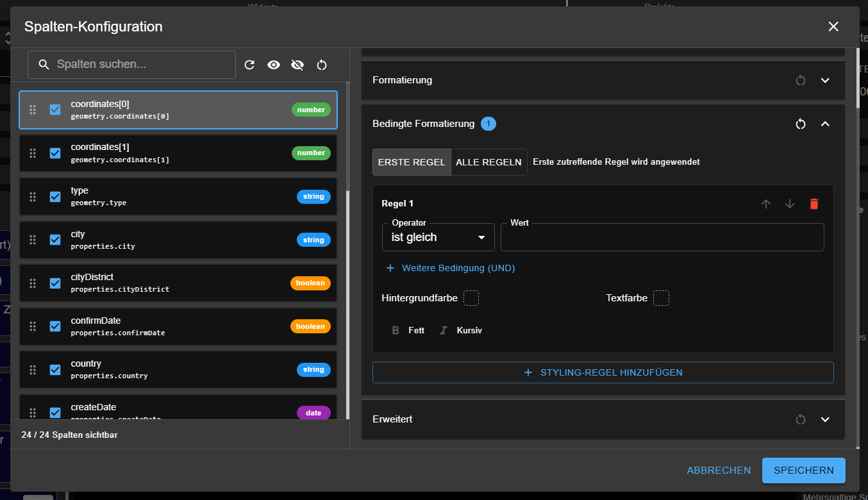Uncheck the country column checkbox
Screen dimensions: 868x500
coord(55,370)
